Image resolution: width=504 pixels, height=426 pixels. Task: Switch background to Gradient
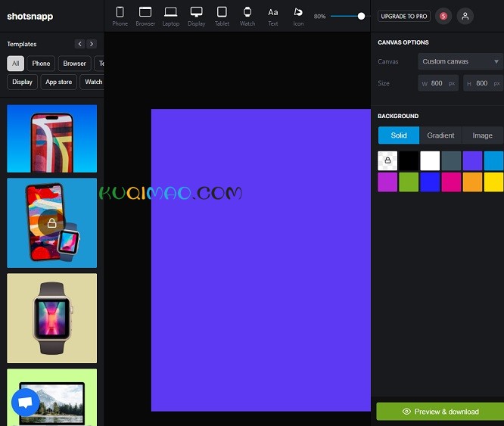click(440, 135)
